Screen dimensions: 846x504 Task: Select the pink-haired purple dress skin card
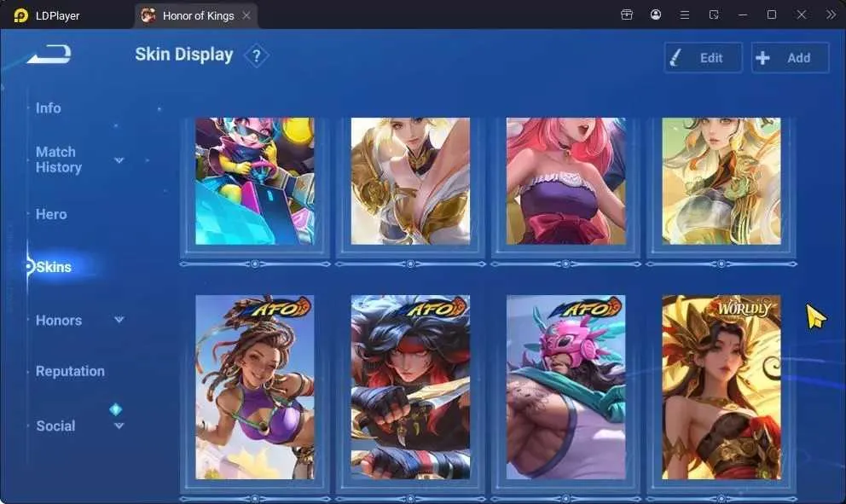pos(566,182)
